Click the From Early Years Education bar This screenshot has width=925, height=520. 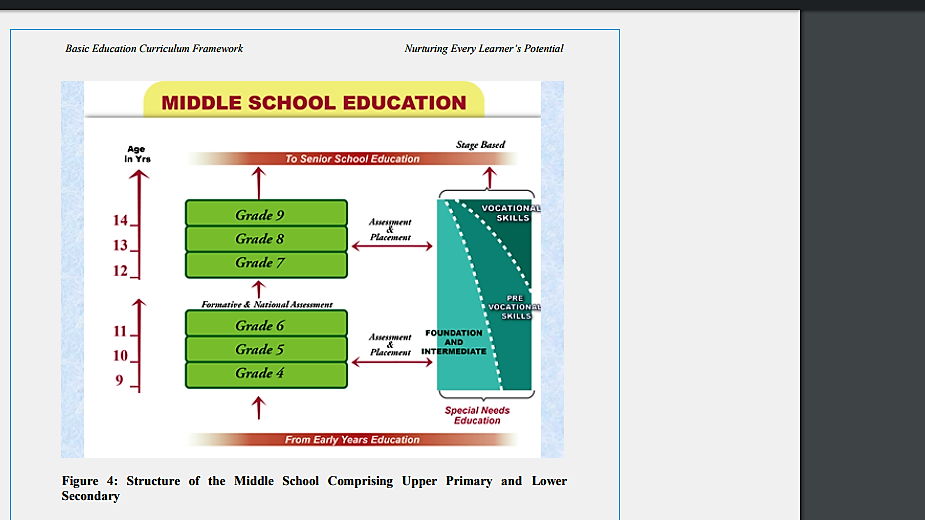coord(352,440)
